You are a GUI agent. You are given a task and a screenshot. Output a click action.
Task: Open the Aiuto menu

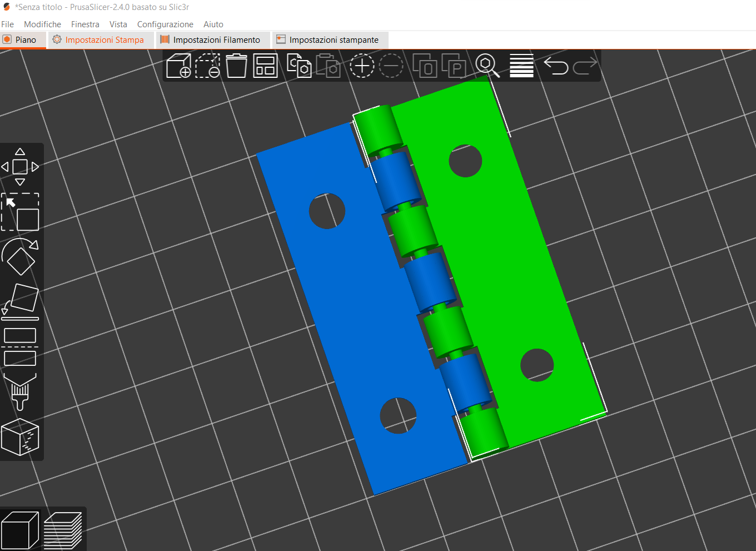point(213,24)
